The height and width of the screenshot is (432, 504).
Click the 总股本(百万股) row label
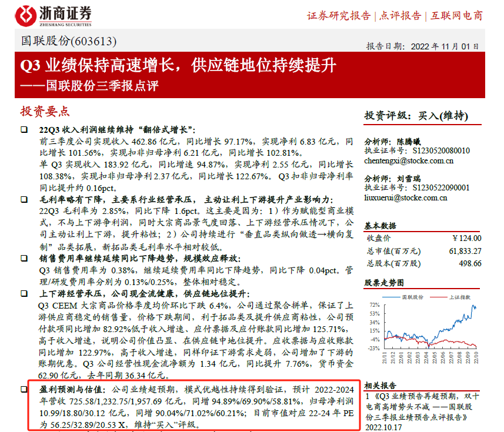pos(394,264)
